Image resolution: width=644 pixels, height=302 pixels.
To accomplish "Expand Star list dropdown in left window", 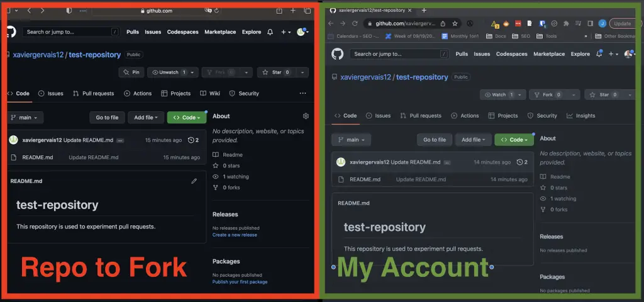I will click(x=303, y=72).
